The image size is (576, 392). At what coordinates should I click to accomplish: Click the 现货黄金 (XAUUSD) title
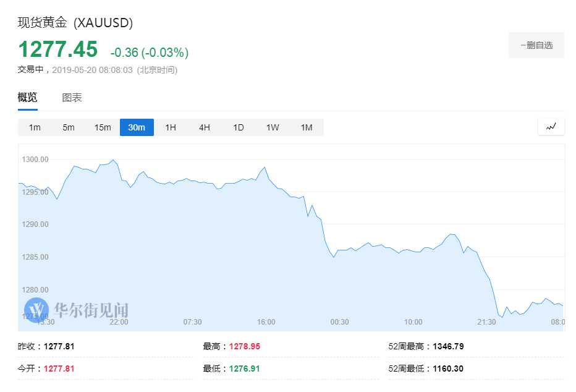[x=74, y=23]
